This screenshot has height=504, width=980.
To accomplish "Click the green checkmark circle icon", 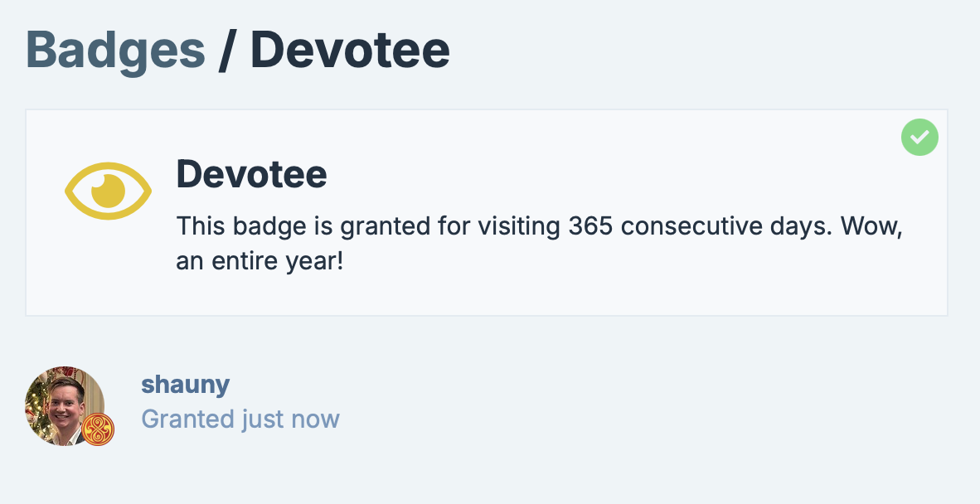I will (x=919, y=137).
